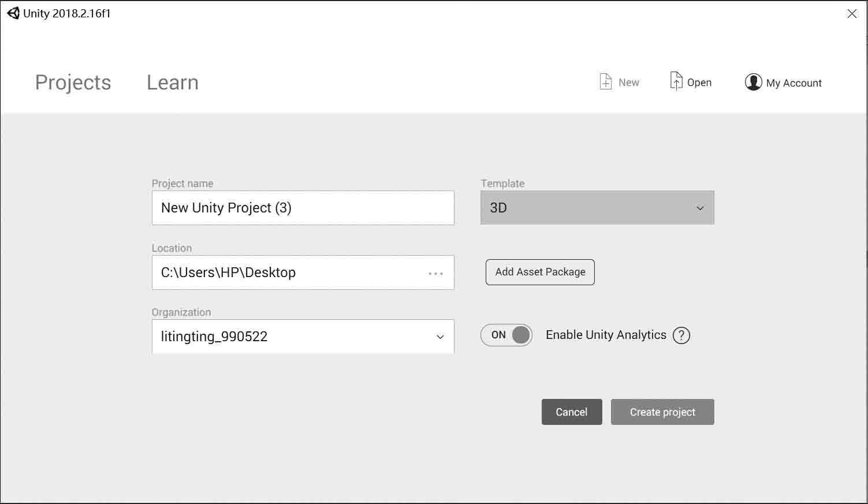The height and width of the screenshot is (504, 868).
Task: Click the Open text label
Action: click(x=699, y=83)
